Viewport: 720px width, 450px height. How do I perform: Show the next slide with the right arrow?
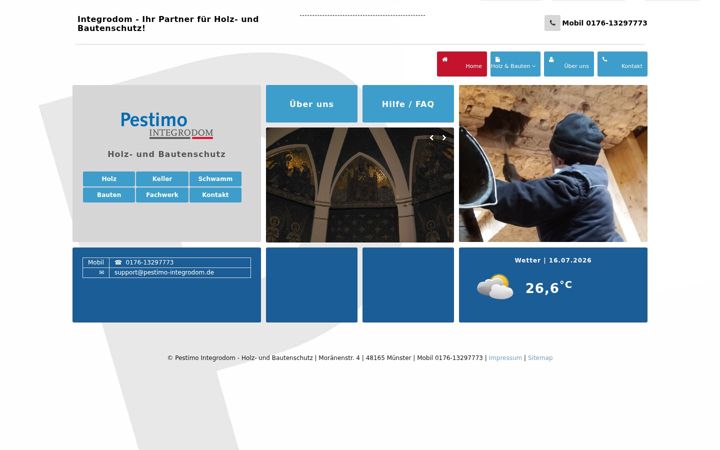(444, 138)
